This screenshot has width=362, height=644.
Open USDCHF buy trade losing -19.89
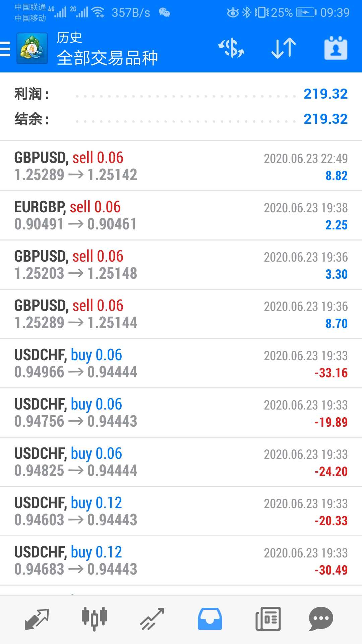181,413
